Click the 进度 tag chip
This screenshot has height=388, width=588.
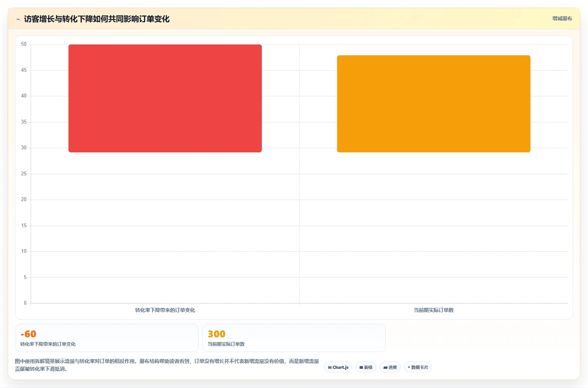click(x=390, y=367)
